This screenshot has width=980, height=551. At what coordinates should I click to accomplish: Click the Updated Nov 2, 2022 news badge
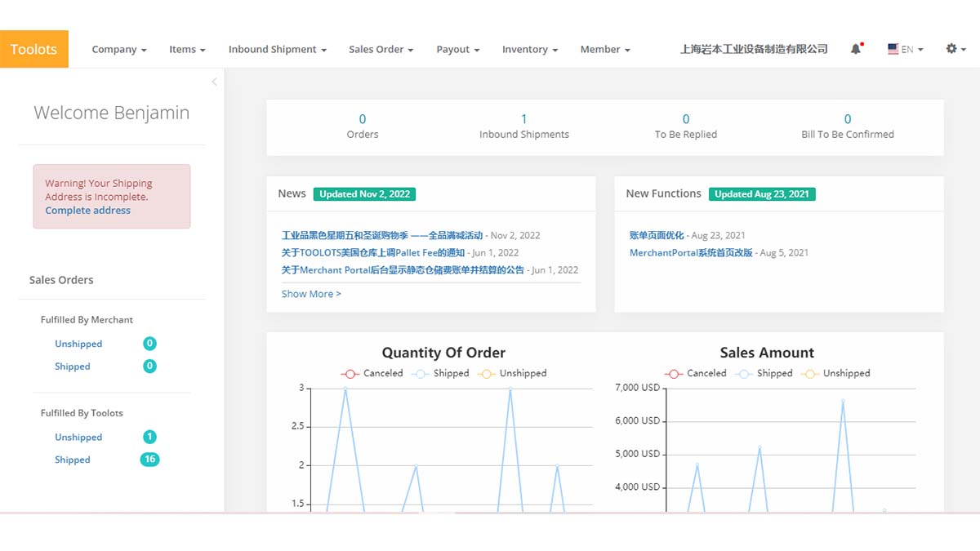(x=364, y=194)
